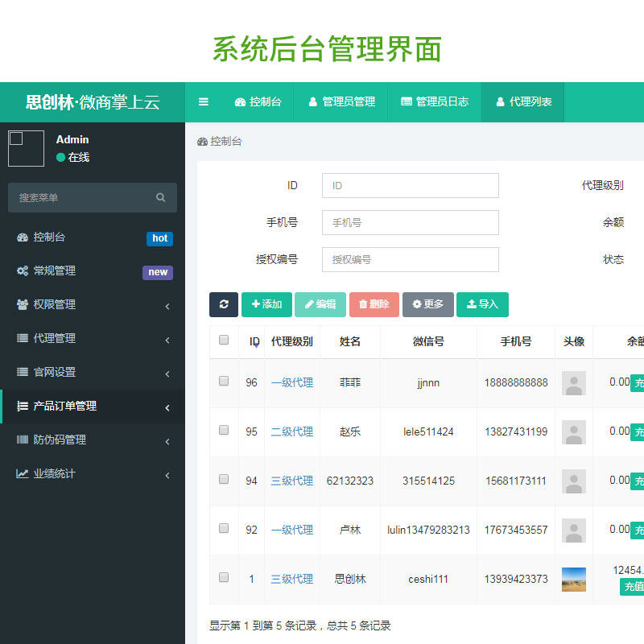Expand the 代理管理 menu chevron

tap(167, 340)
